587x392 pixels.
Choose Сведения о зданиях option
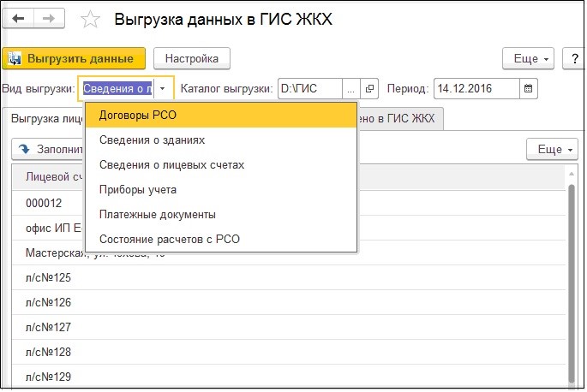click(152, 140)
